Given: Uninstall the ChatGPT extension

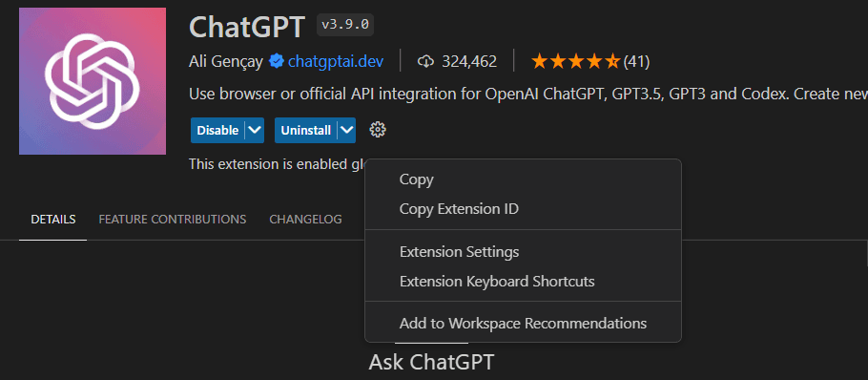Looking at the screenshot, I should pyautogui.click(x=305, y=130).
